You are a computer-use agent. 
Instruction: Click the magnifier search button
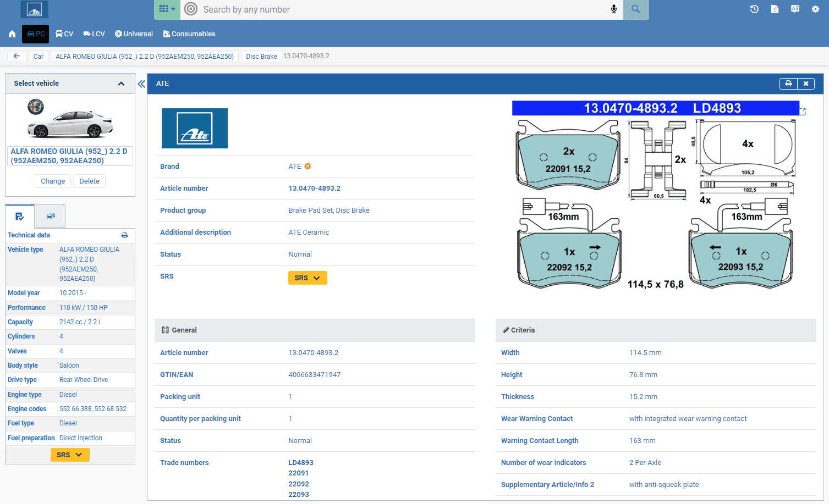[x=635, y=9]
